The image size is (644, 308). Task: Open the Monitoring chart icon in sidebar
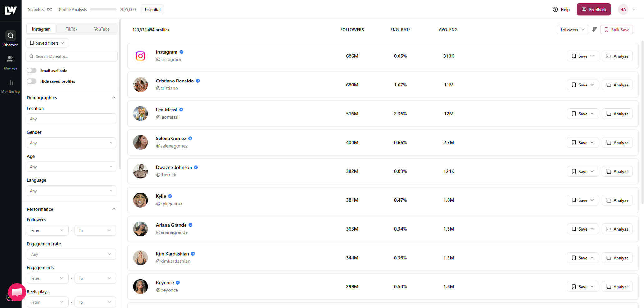click(x=11, y=82)
